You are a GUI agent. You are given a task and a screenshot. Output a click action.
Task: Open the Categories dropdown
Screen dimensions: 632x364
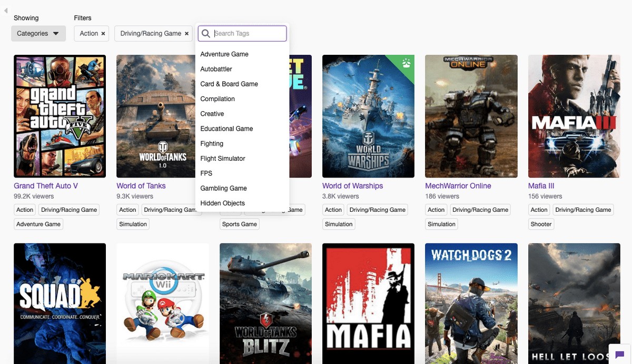(37, 33)
